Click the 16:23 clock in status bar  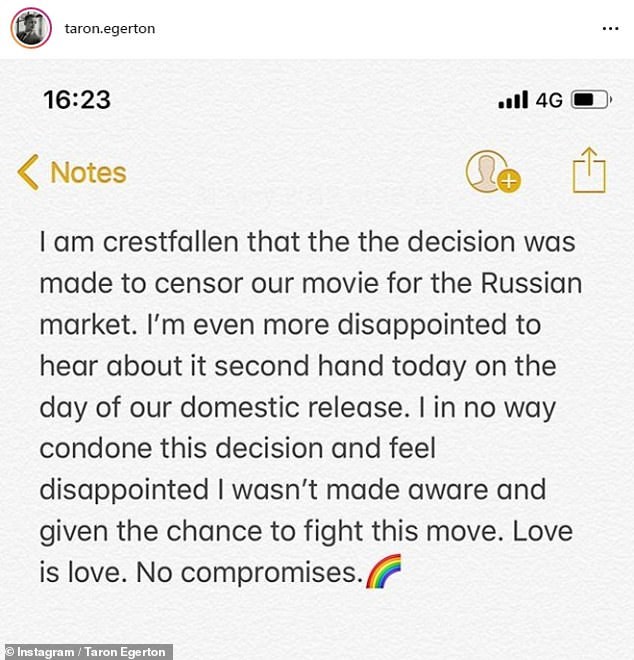tap(75, 100)
